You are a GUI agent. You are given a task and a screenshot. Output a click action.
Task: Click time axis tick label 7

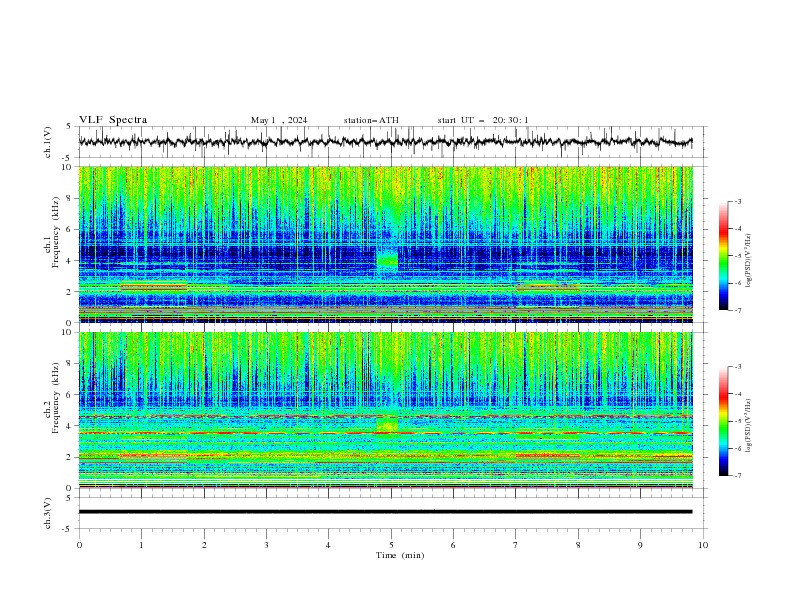pyautogui.click(x=515, y=545)
